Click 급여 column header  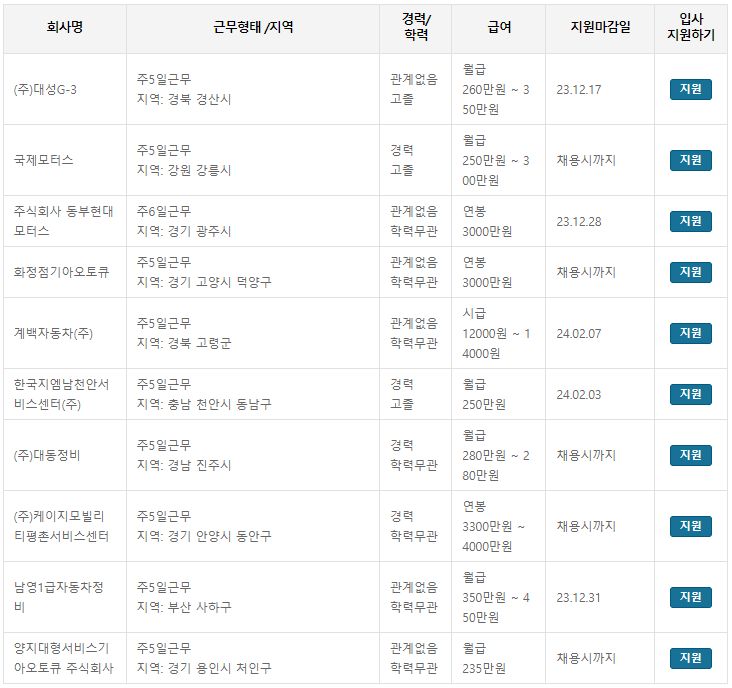tap(499, 27)
